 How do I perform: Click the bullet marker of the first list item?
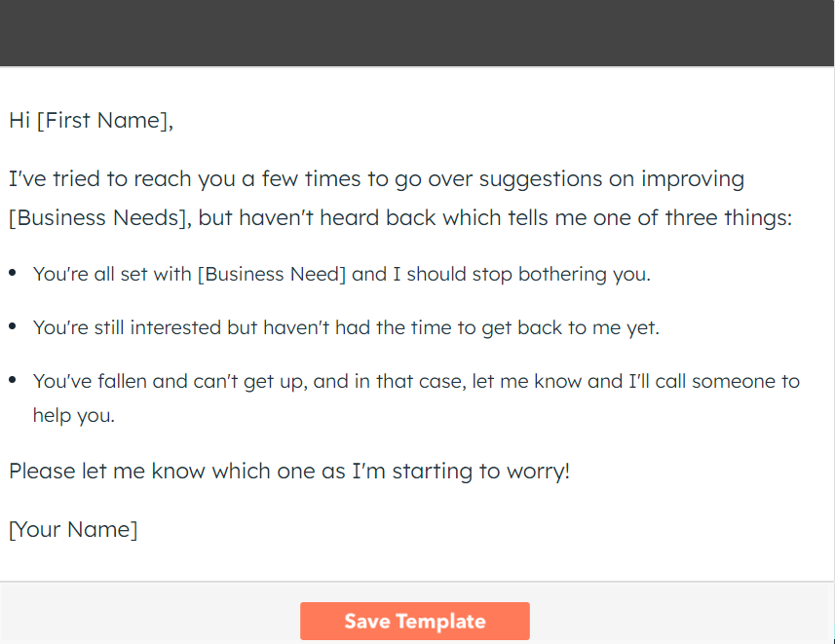[13, 272]
